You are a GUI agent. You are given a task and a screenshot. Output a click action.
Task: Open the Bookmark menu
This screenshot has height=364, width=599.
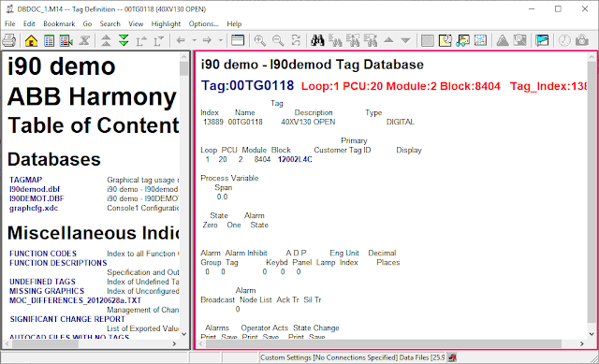(59, 23)
